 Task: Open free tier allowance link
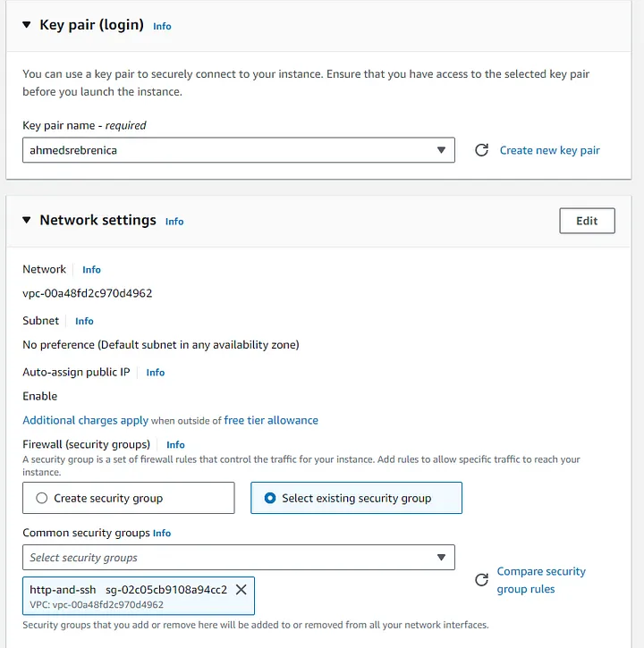pos(271,420)
